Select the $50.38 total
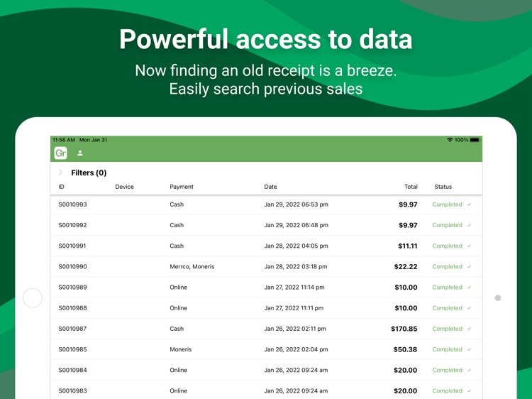Viewport: 532px width, 399px height. click(406, 349)
